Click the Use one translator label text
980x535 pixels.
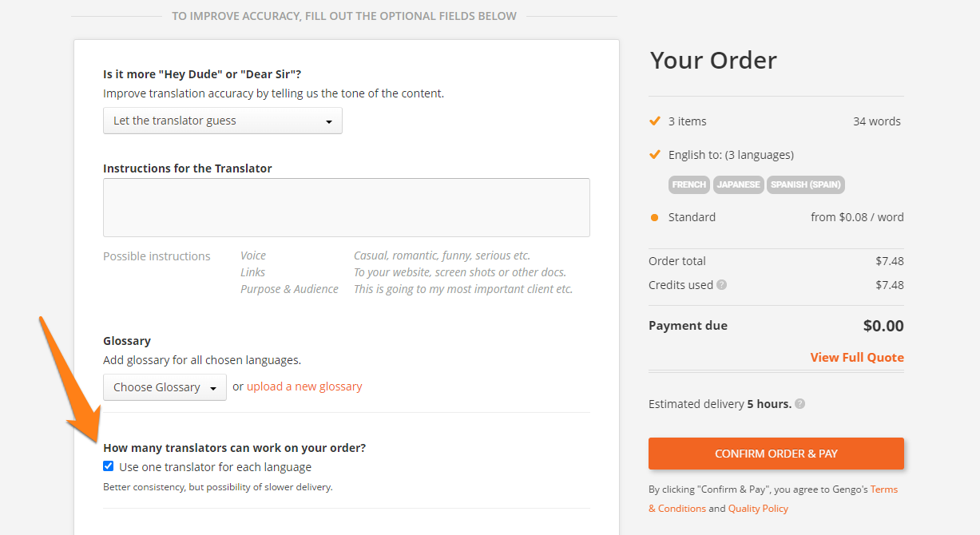[x=216, y=467]
